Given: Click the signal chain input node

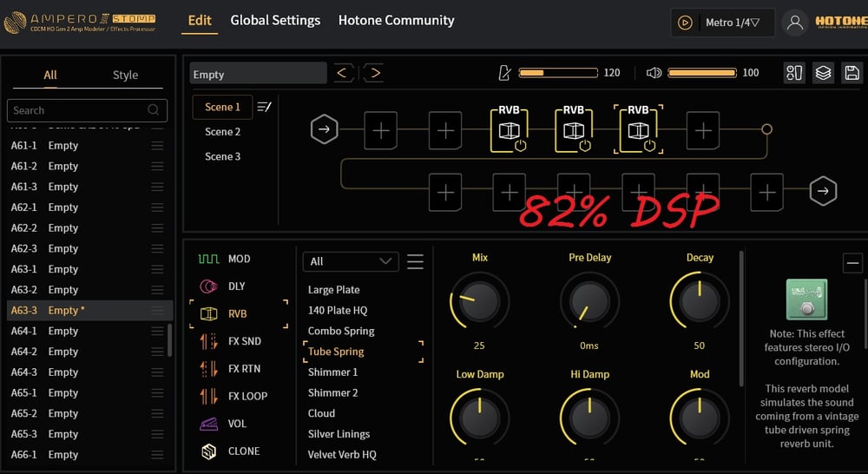Looking at the screenshot, I should [324, 129].
